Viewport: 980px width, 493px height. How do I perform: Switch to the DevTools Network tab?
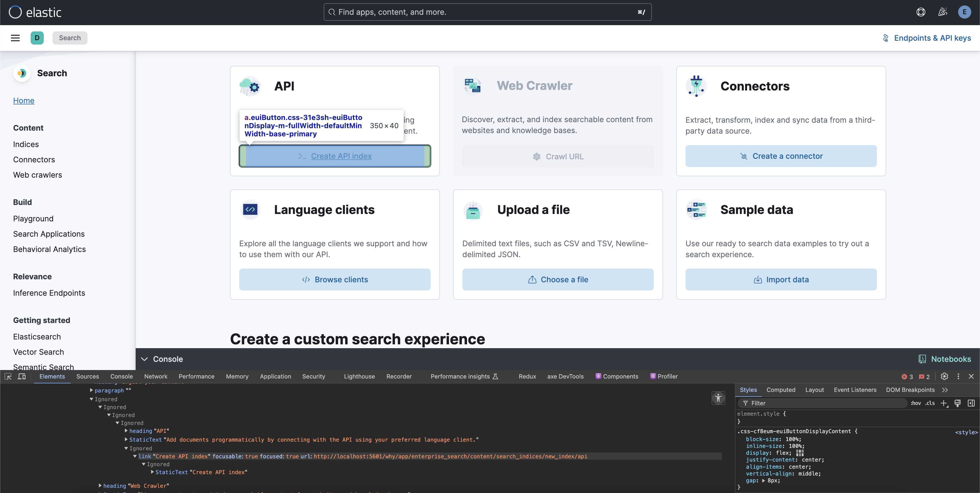coord(156,376)
